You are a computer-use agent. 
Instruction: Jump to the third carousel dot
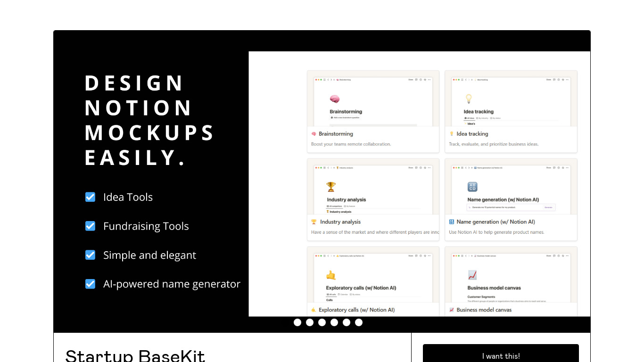click(x=322, y=322)
